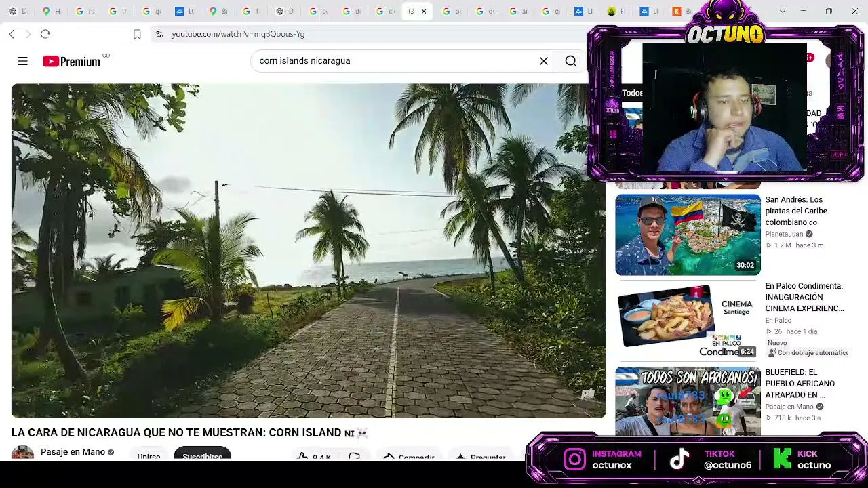Open the 'TODOS SON AFRICANOS' thumbnail
Image resolution: width=868 pixels, height=488 pixels.
pos(688,400)
